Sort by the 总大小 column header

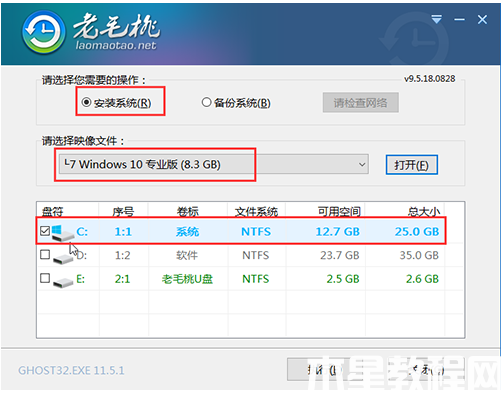point(424,211)
